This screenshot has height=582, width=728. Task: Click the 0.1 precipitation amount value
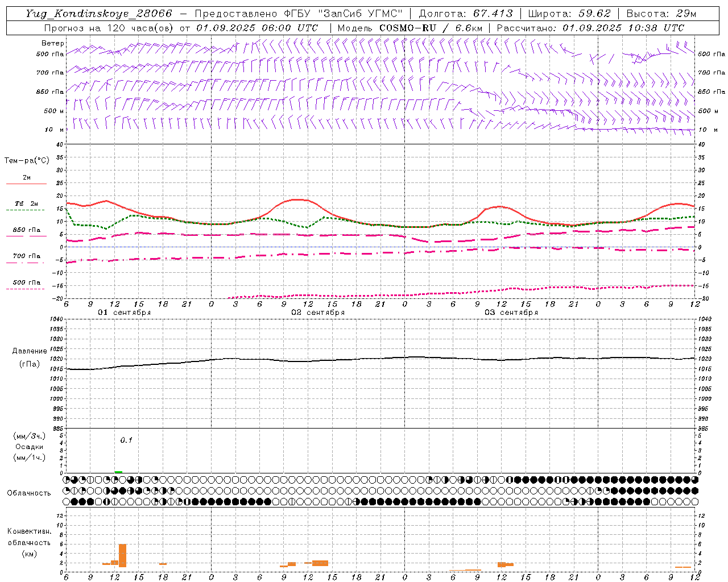coord(126,440)
